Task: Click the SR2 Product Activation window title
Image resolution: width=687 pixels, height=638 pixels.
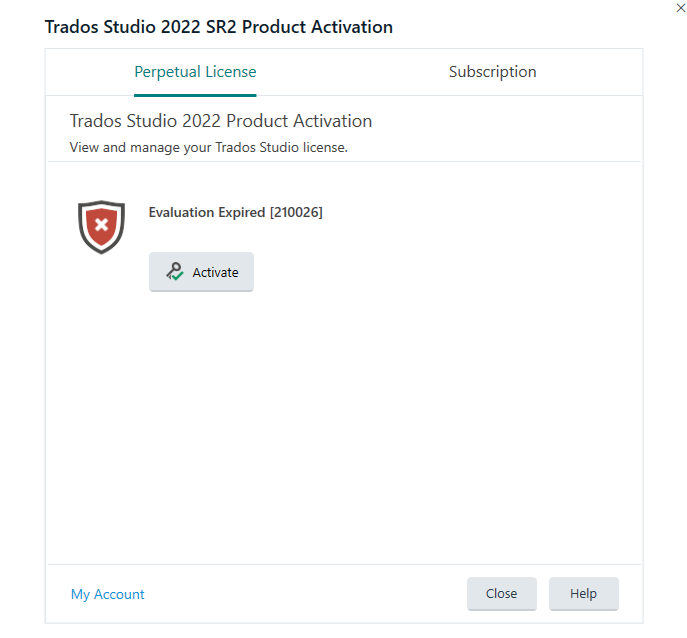Action: coord(219,27)
